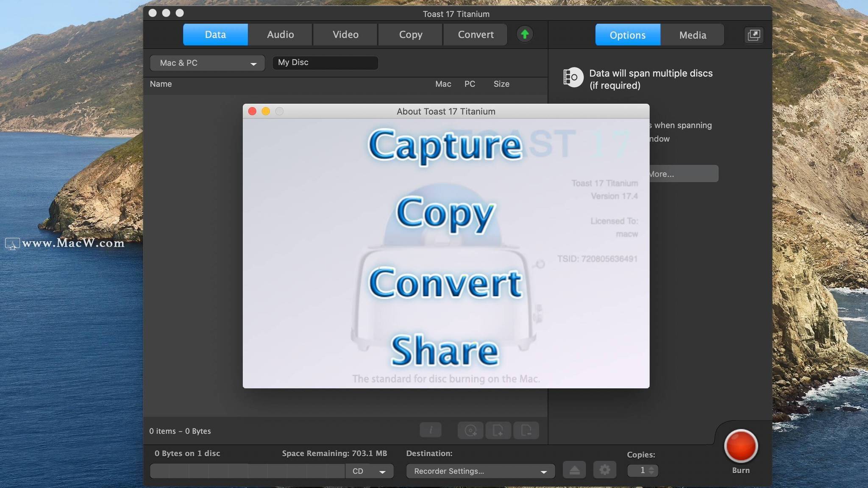Close the About Toast 17 Titanium window
This screenshot has width=868, height=488.
coord(252,111)
